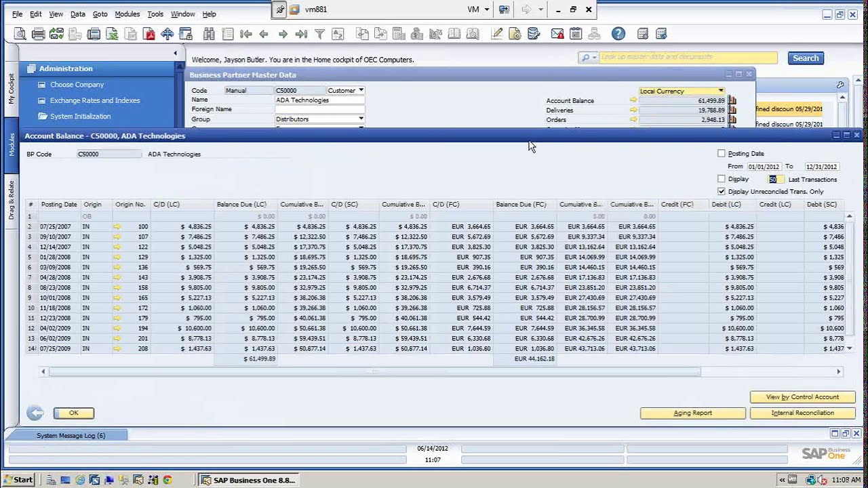
Task: Click View by Control Account button
Action: coord(802,397)
